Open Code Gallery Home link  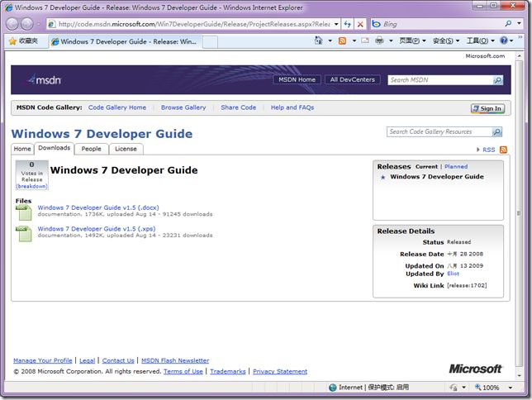pyautogui.click(x=117, y=107)
